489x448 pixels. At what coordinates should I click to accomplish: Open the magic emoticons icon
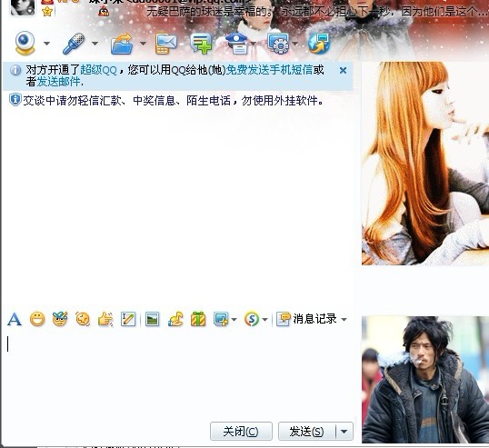(60, 319)
